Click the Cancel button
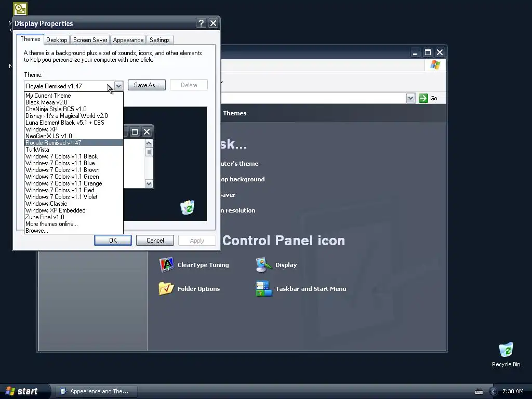 tap(155, 240)
